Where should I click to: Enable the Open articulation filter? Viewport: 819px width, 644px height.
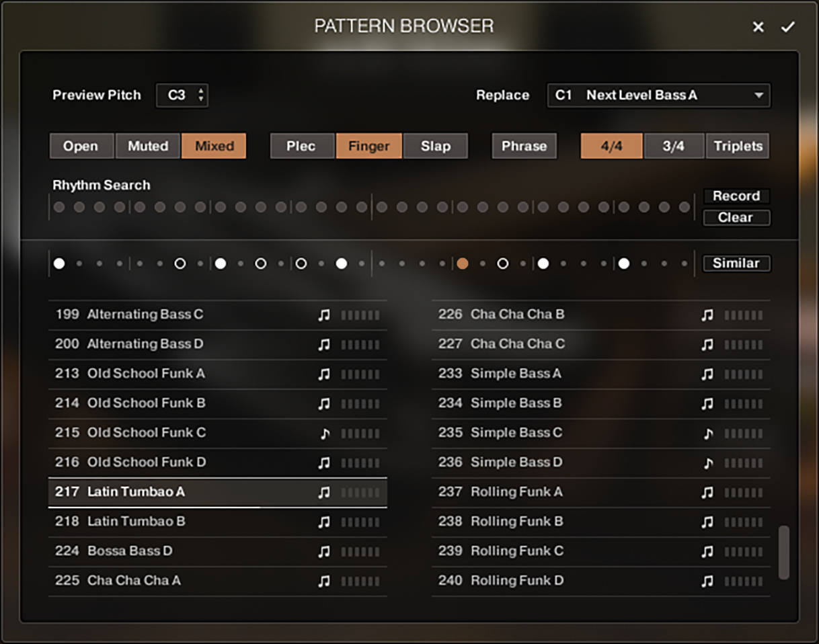coord(81,146)
